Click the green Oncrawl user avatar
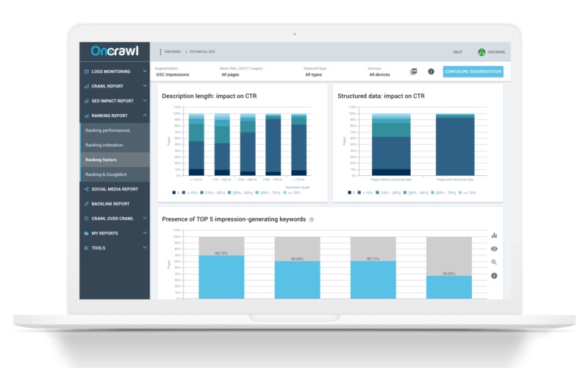The width and height of the screenshot is (588, 368). [x=481, y=52]
